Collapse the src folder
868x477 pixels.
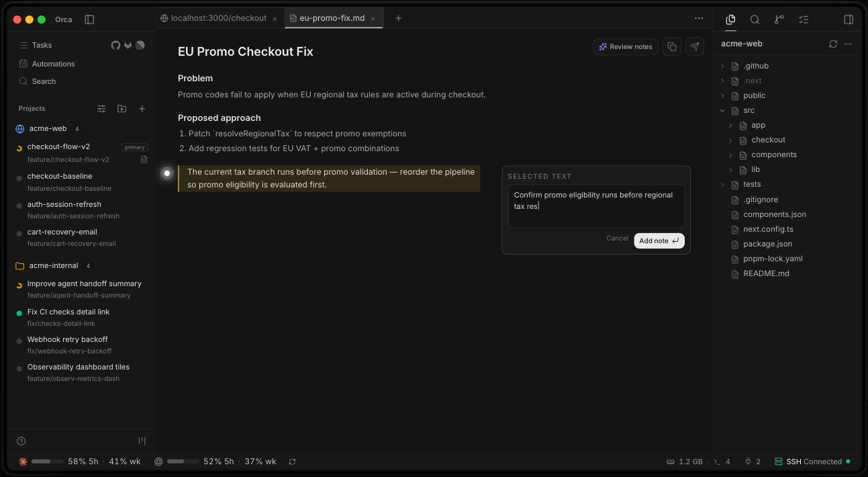[723, 110]
